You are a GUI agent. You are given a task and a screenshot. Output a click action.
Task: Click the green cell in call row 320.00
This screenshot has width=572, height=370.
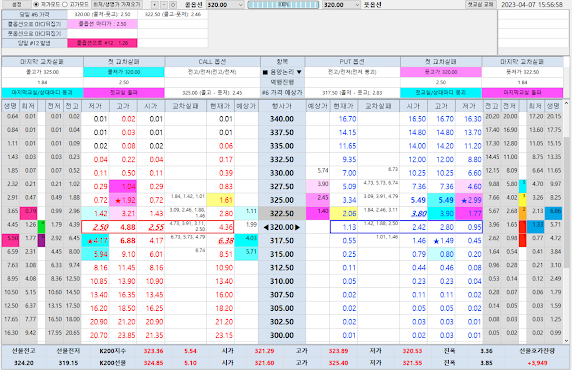coord(41,227)
